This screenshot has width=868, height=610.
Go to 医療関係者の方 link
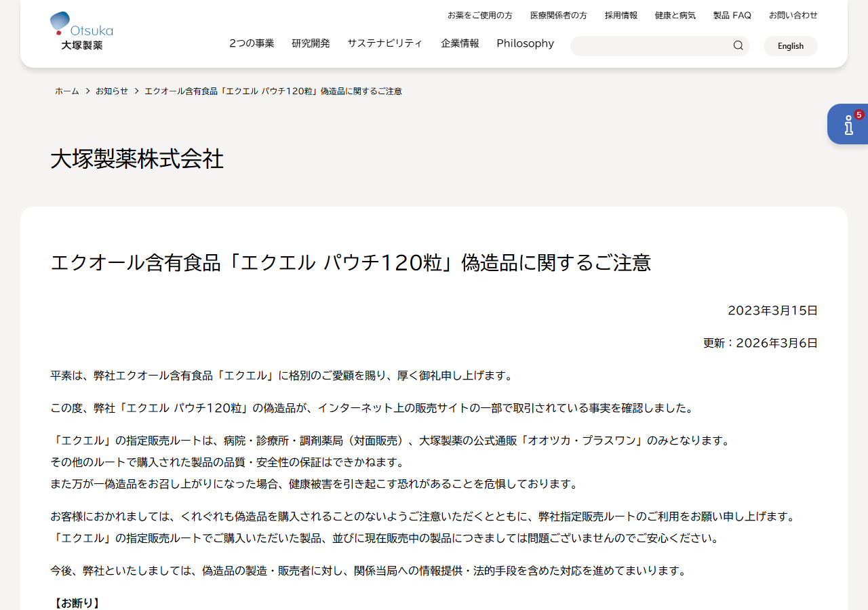tap(559, 15)
